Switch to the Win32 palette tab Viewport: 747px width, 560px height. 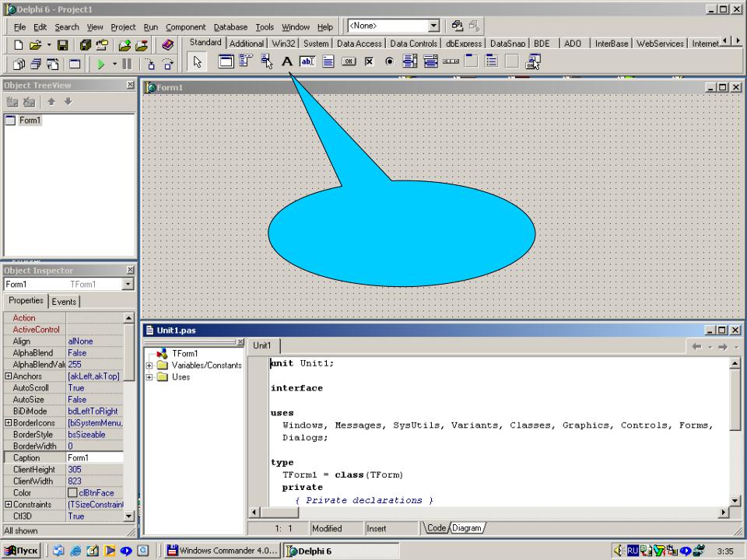[283, 44]
